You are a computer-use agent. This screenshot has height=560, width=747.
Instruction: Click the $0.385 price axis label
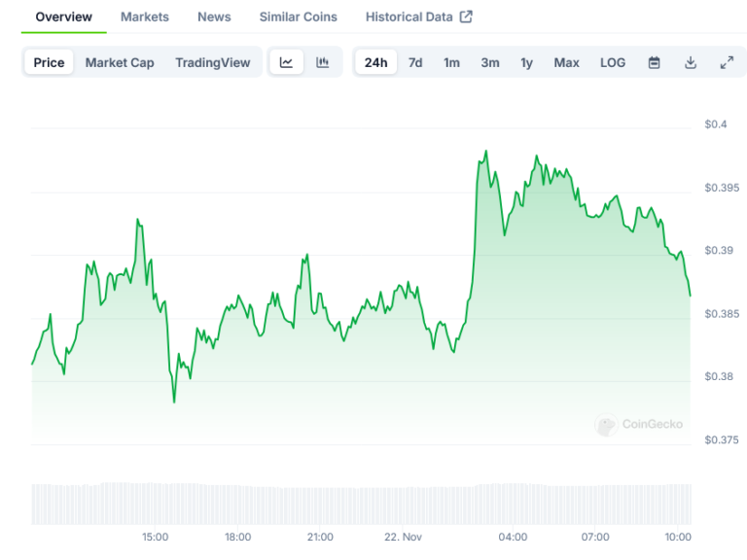tap(722, 314)
